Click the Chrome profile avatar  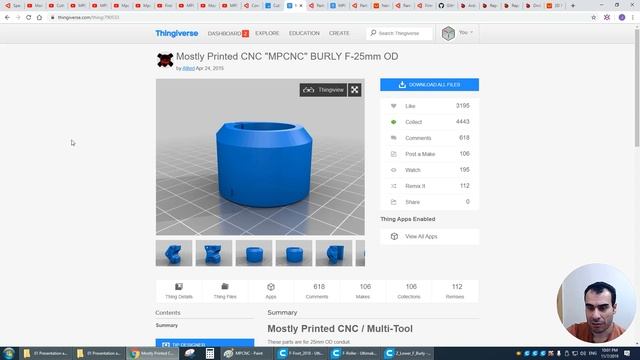pos(622,18)
